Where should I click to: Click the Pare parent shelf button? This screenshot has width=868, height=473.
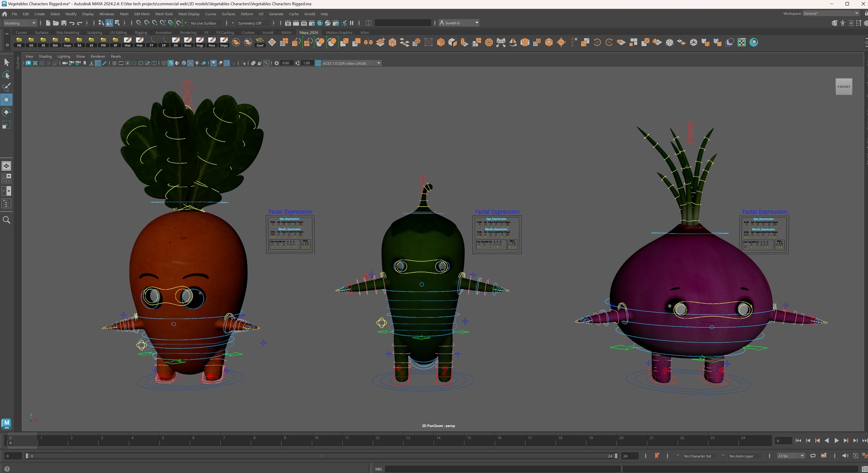tap(212, 42)
